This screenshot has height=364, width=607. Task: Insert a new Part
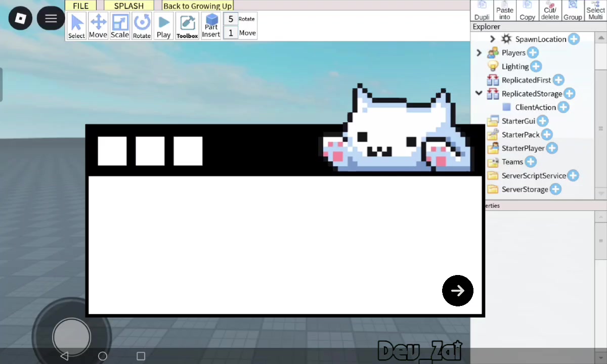211,26
